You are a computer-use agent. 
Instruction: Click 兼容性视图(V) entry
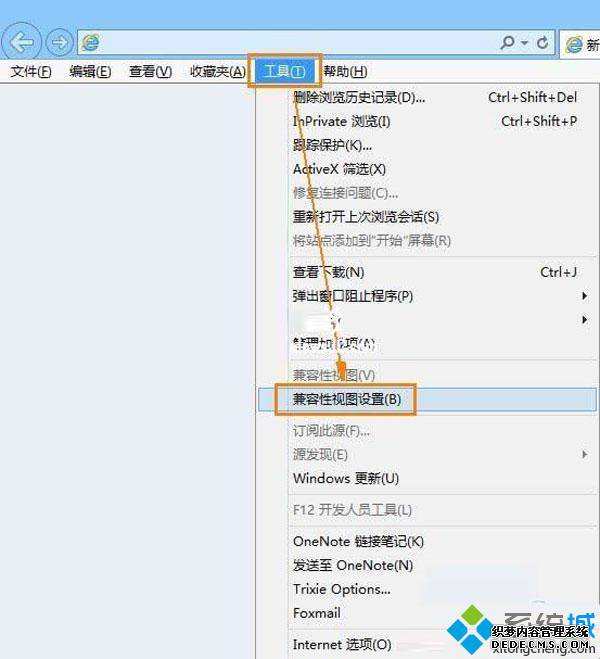coord(427,375)
